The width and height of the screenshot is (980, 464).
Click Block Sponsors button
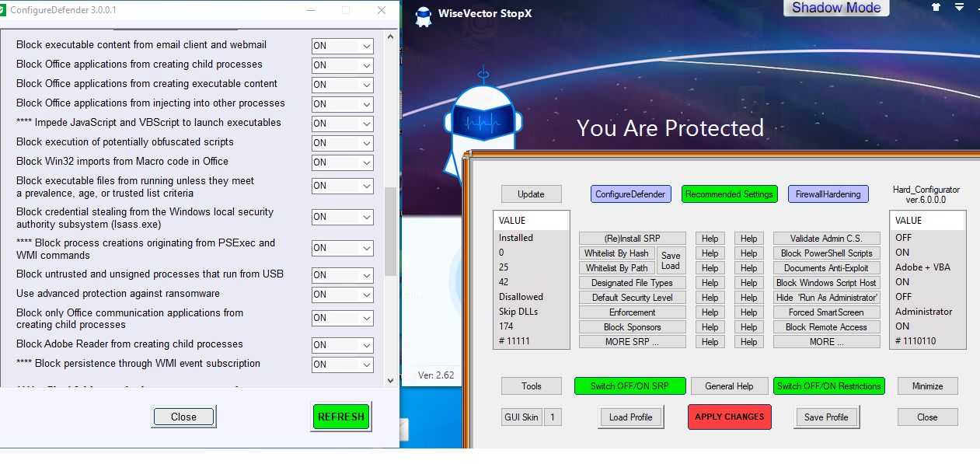coord(633,327)
